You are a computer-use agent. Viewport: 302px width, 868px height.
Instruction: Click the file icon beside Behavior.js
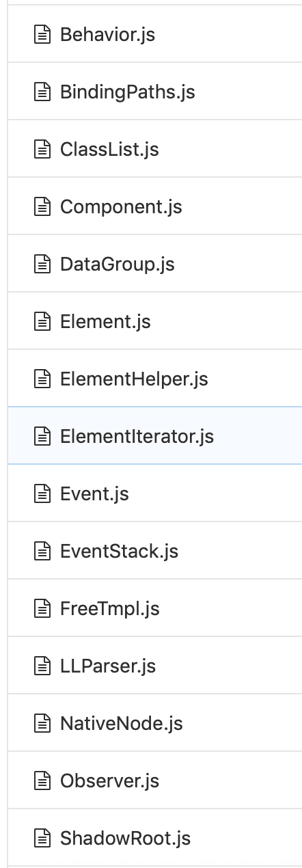point(42,34)
